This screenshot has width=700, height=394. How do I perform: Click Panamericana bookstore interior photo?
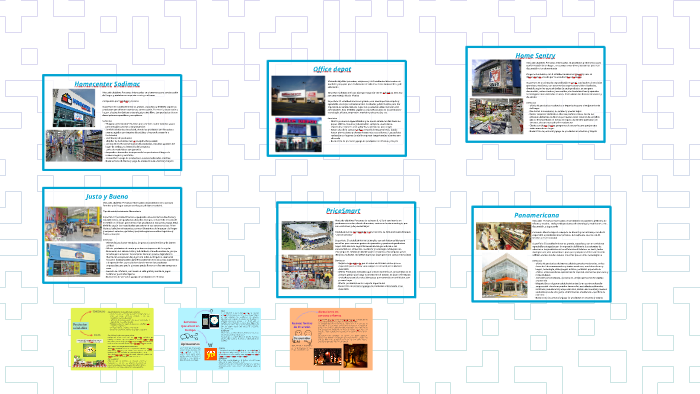[x=503, y=236]
